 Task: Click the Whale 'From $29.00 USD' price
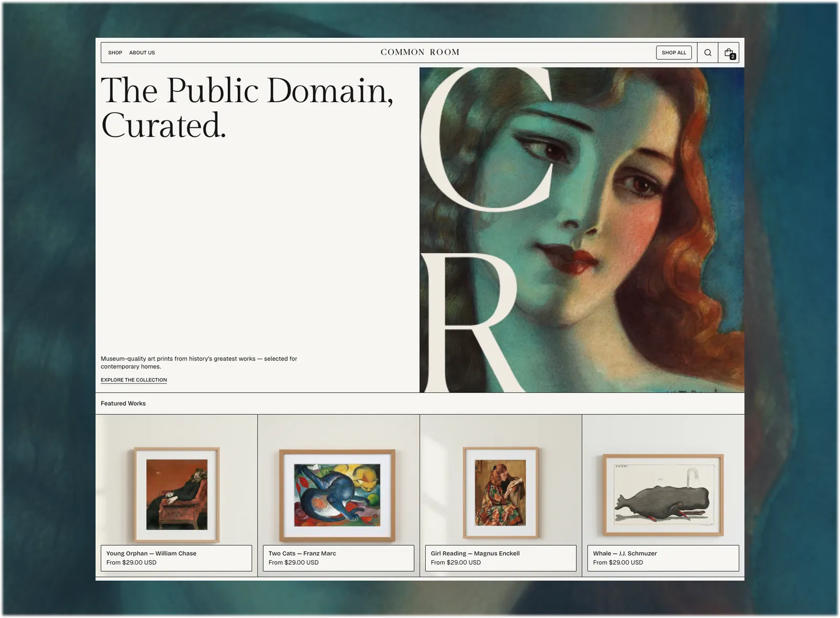click(618, 562)
